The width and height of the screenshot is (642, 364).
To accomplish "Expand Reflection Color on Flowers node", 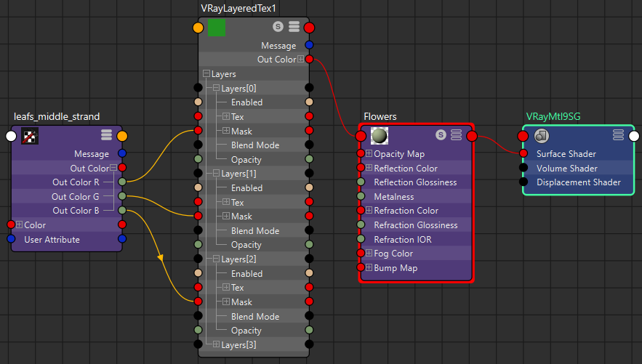I will tap(369, 168).
